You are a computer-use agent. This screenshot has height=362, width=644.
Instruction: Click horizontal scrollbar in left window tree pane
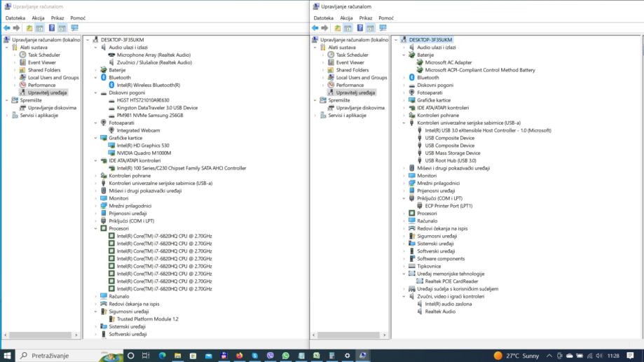click(x=40, y=335)
